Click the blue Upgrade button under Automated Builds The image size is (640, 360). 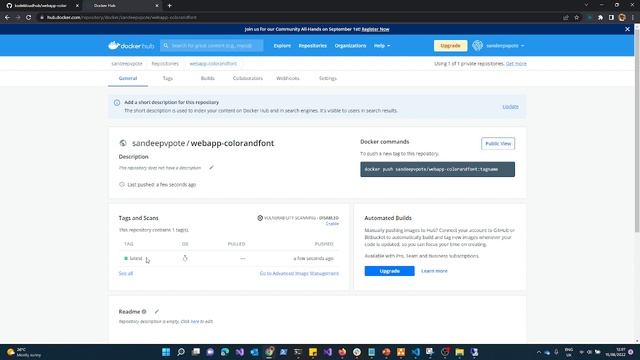pyautogui.click(x=389, y=271)
